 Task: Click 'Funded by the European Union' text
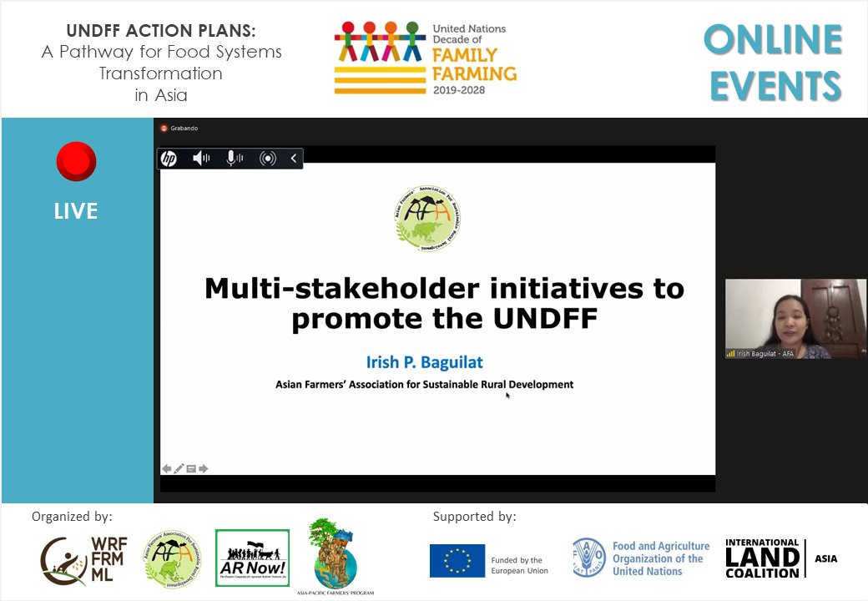pos(519,566)
